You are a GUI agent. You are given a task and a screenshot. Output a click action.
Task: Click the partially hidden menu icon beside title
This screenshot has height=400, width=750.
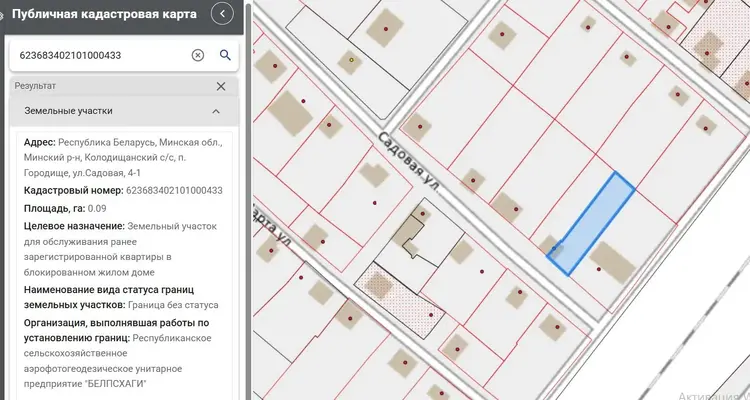click(1, 16)
